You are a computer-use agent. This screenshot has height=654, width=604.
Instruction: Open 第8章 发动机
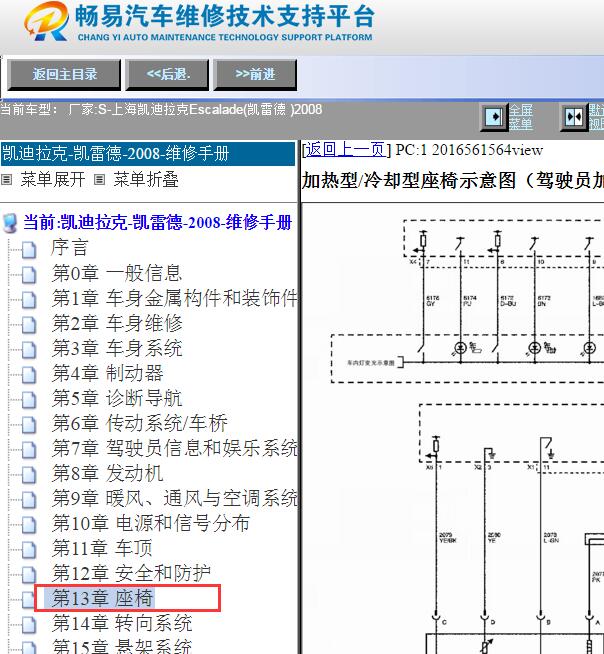pos(108,473)
